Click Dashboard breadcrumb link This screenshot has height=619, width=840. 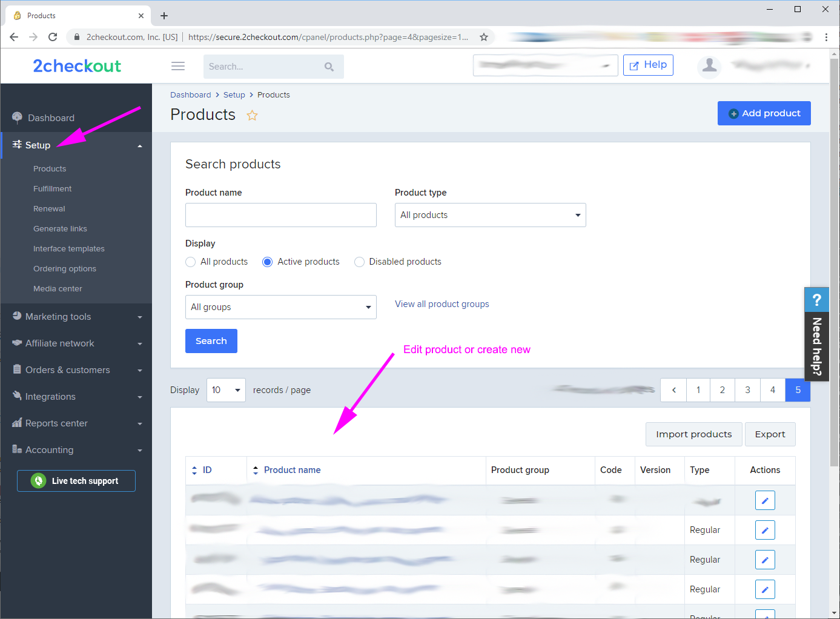tap(190, 94)
